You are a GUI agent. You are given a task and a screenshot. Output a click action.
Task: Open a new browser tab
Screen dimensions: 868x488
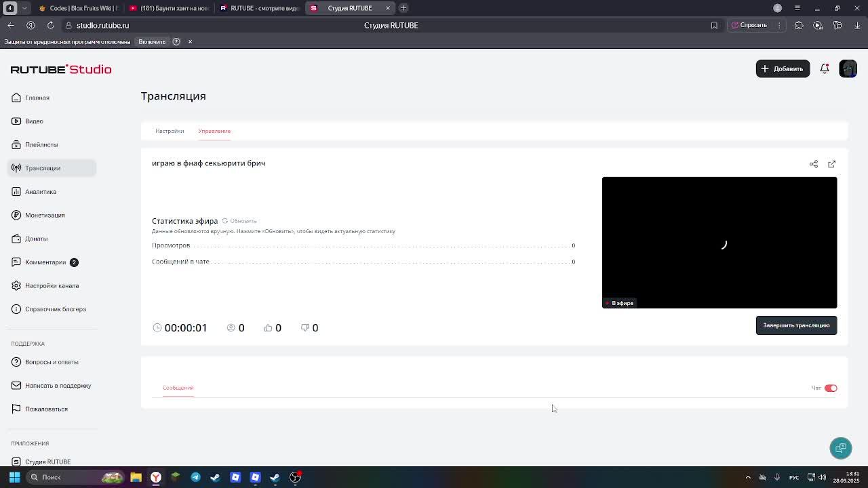[x=403, y=8]
